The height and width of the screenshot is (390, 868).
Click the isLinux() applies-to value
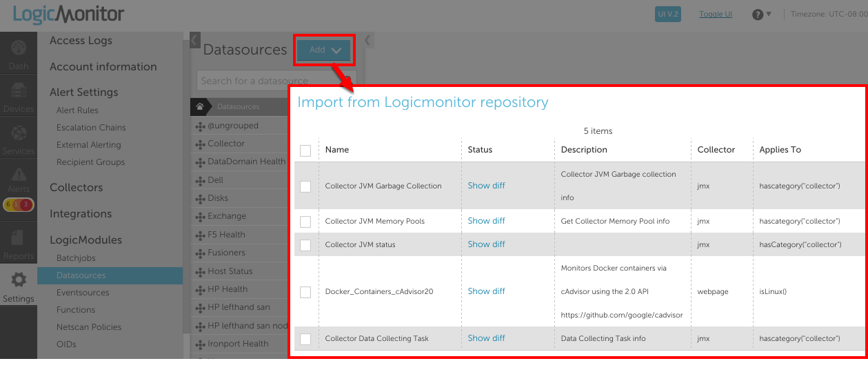tap(773, 291)
